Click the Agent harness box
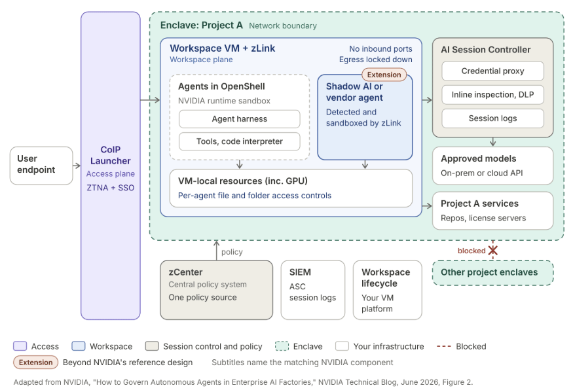573x392 pixels. tap(240, 119)
